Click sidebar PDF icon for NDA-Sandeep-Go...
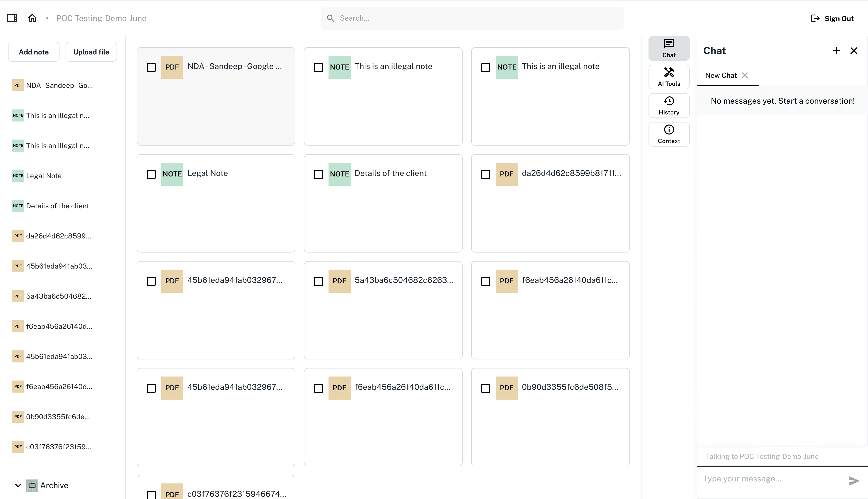The height and width of the screenshot is (499, 868). [18, 85]
